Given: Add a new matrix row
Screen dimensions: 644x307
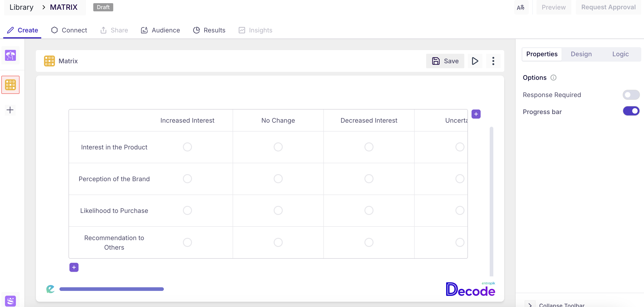Looking at the screenshot, I should point(74,267).
